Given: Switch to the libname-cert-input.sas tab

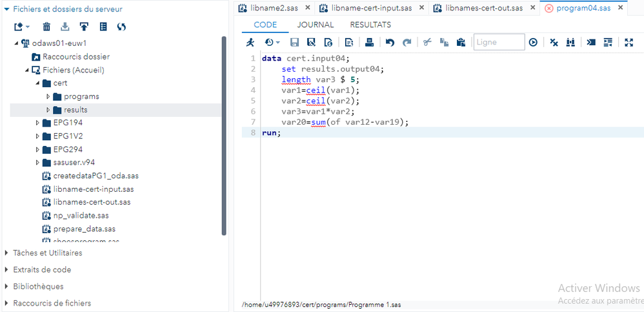Looking at the screenshot, I should [371, 8].
